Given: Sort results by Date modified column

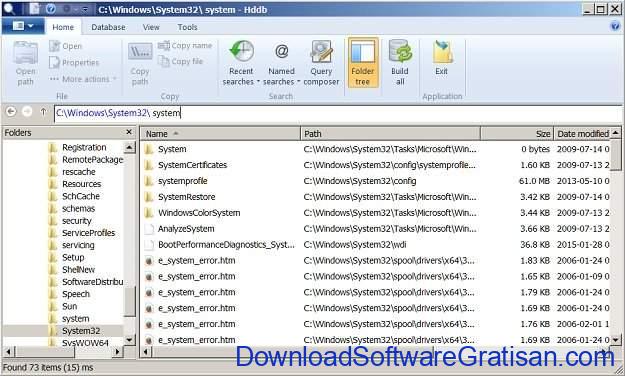Looking at the screenshot, I should 583,134.
